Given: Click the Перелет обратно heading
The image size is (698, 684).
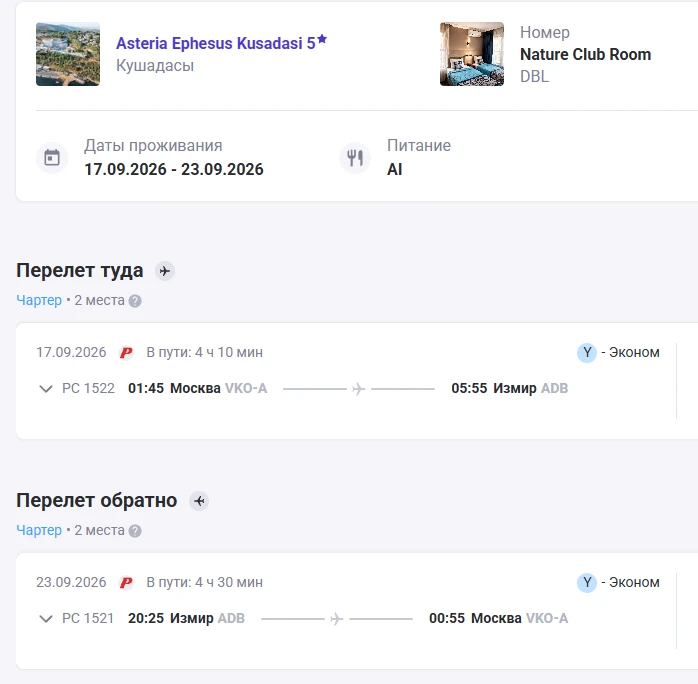Looking at the screenshot, I should pyautogui.click(x=97, y=501).
